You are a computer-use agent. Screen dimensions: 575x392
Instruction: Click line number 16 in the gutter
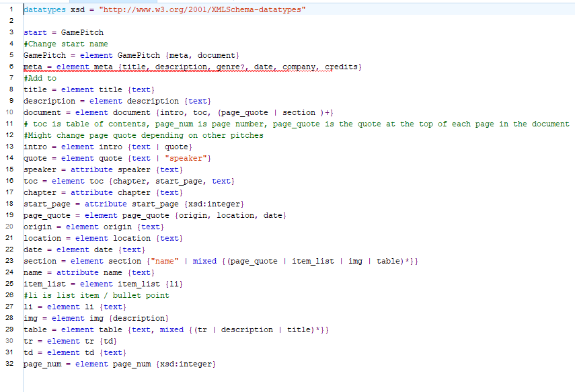point(11,181)
